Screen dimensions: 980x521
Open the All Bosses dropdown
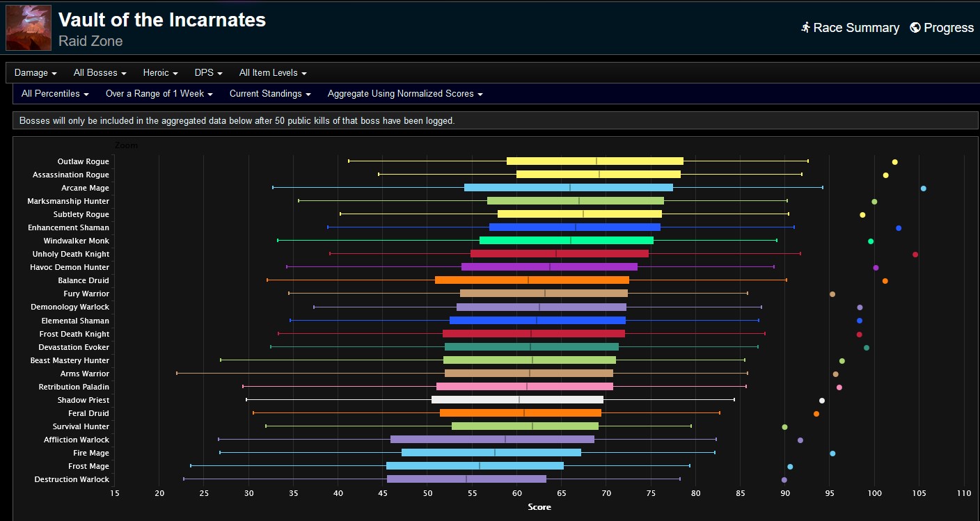click(99, 72)
